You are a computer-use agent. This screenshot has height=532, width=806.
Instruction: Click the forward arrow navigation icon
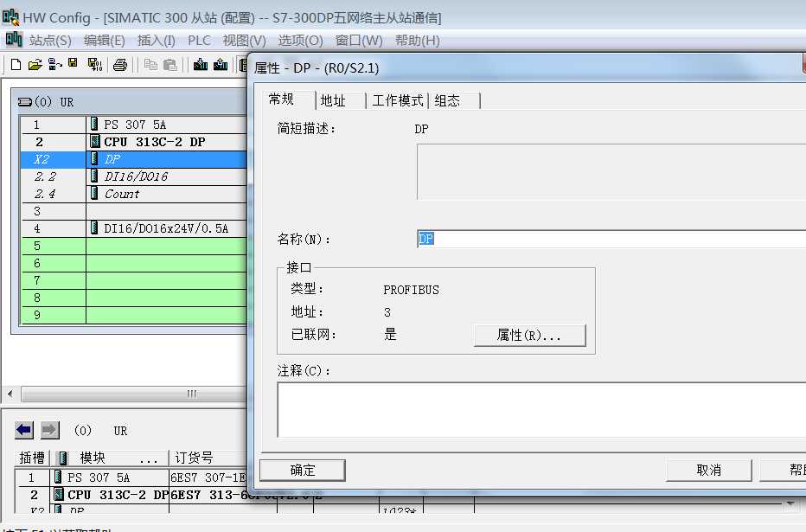[x=50, y=430]
